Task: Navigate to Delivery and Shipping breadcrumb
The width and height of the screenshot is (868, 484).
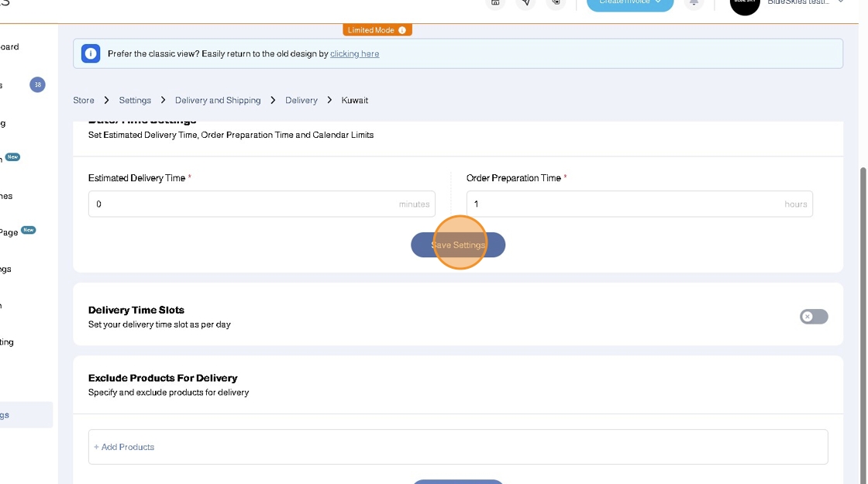Action: [218, 100]
